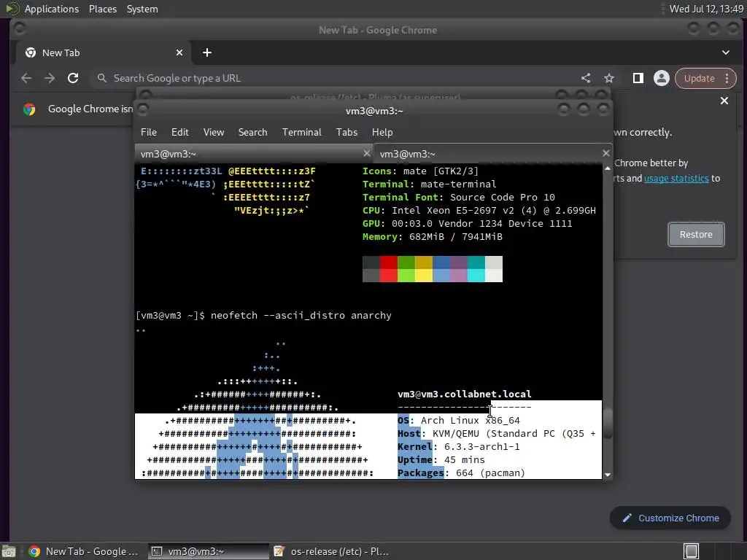Dismiss the Chrome restore bubble

tap(724, 101)
